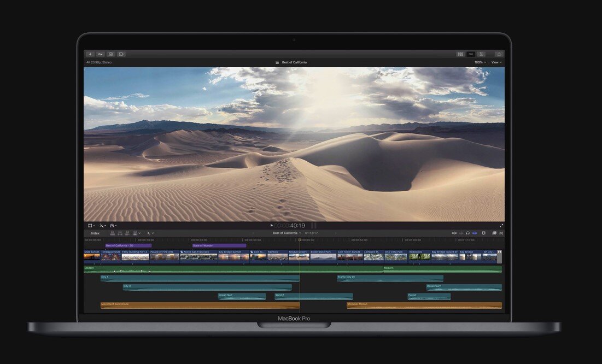Click the Play button beside timecode
The height and width of the screenshot is (364, 602).
coord(271,225)
